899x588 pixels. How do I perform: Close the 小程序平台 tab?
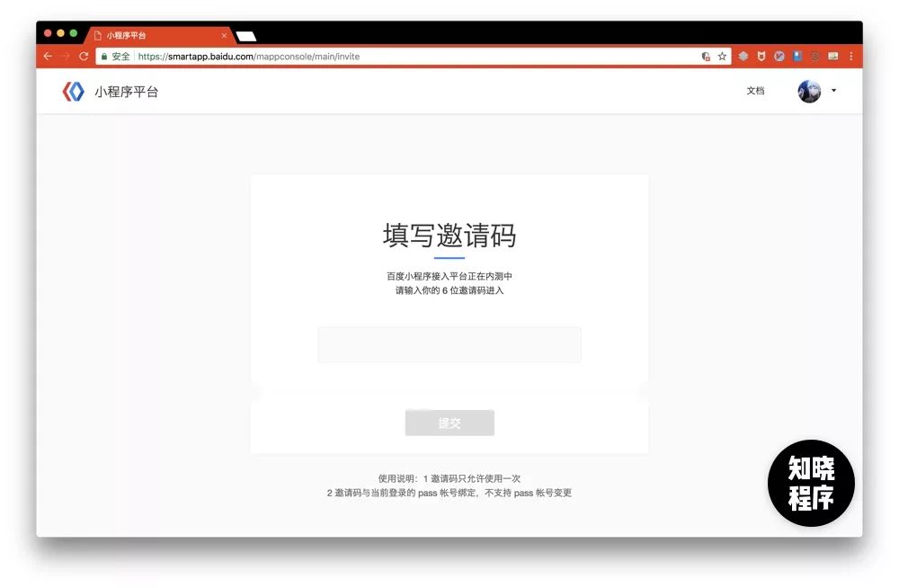[x=224, y=35]
